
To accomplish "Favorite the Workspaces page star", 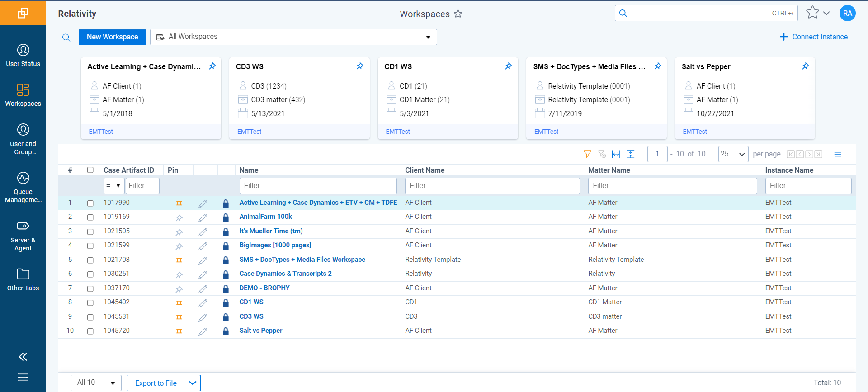I will click(x=458, y=14).
